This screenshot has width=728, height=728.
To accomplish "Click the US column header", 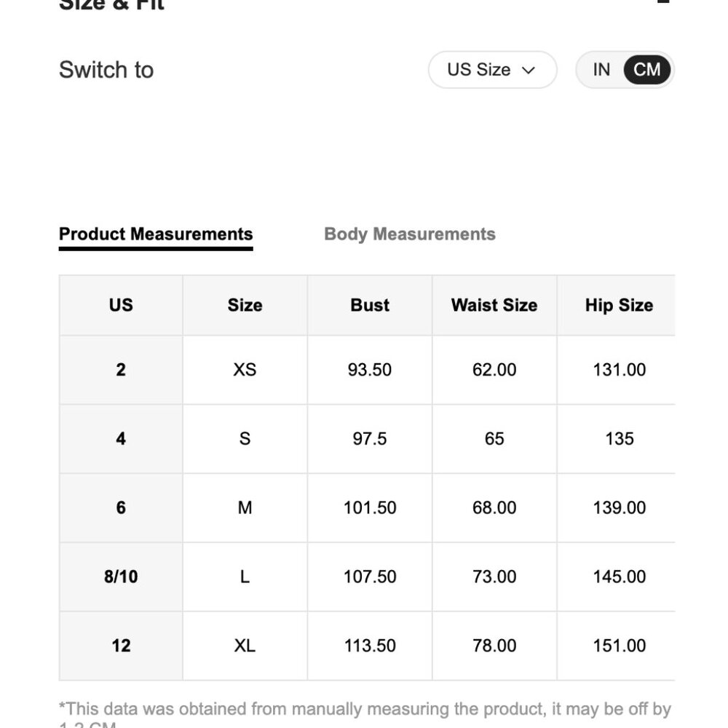I will [121, 305].
